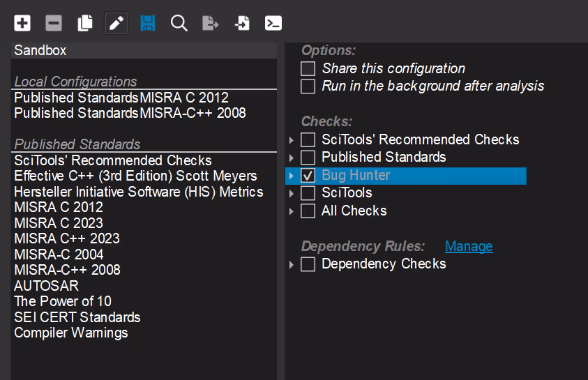This screenshot has height=380, width=588.
Task: Expand SciTools' Recommended Checks tree arrow
Action: [x=292, y=140]
